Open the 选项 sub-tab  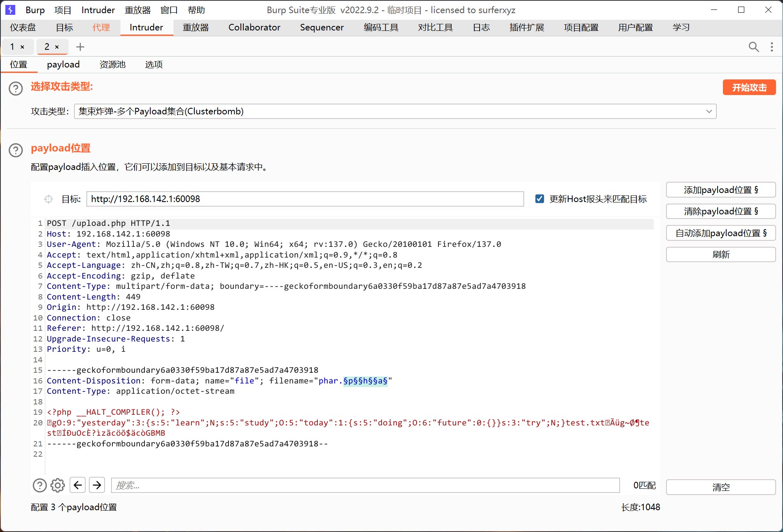coord(154,65)
